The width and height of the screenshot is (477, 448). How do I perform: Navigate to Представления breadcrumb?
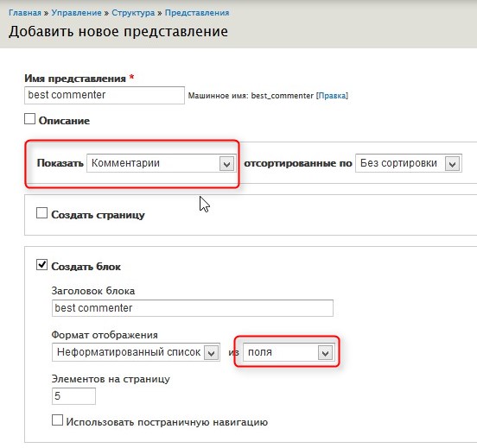click(197, 13)
